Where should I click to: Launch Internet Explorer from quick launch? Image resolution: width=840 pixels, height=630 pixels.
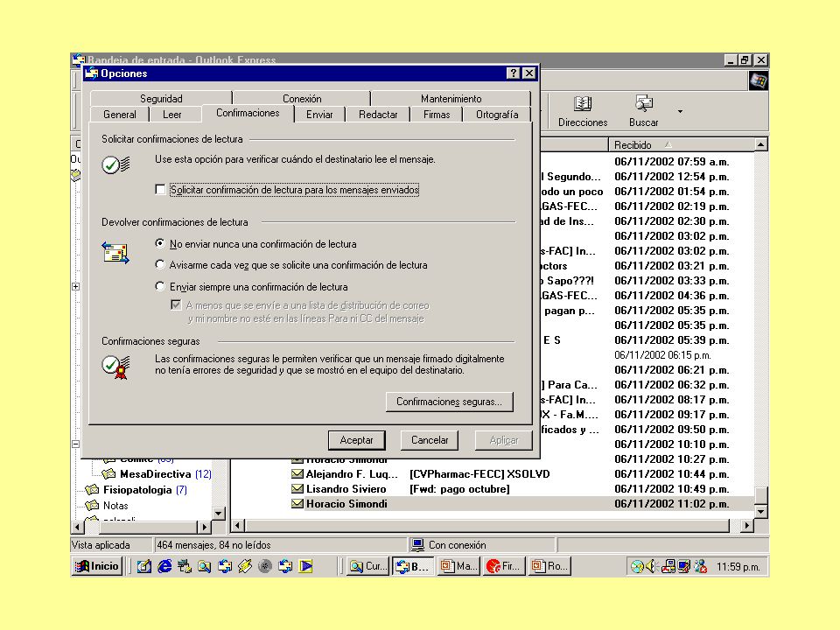[164, 566]
